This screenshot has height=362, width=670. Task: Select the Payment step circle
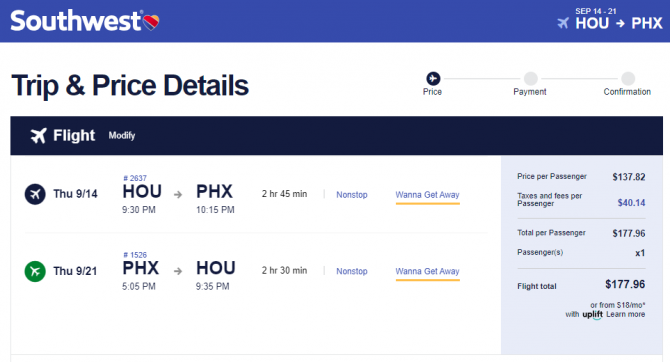pyautogui.click(x=530, y=79)
